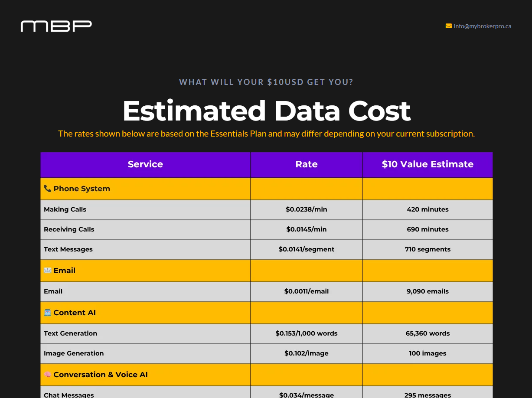Click the Estimated Data Cost heading
This screenshot has height=398, width=532.
click(x=266, y=111)
